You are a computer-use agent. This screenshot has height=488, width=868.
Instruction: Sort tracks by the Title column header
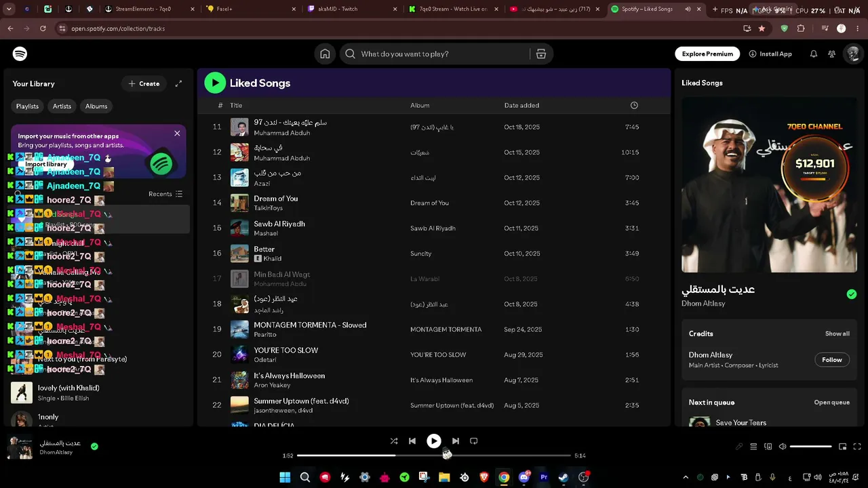tap(236, 106)
